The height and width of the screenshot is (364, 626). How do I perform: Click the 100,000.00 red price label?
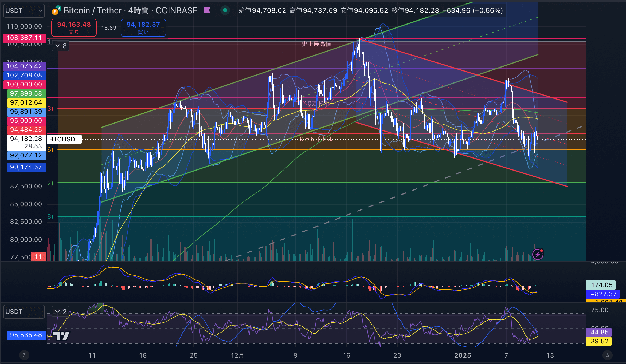click(x=25, y=84)
